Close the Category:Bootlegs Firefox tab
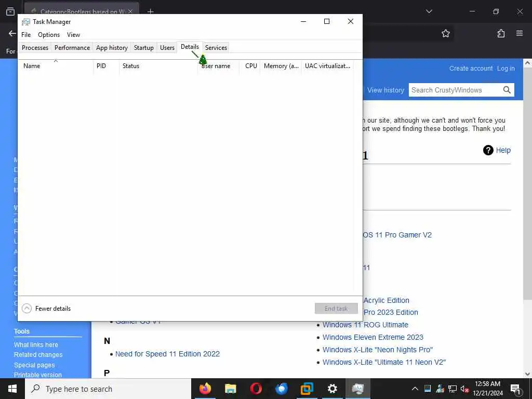This screenshot has width=532, height=399. point(130,11)
